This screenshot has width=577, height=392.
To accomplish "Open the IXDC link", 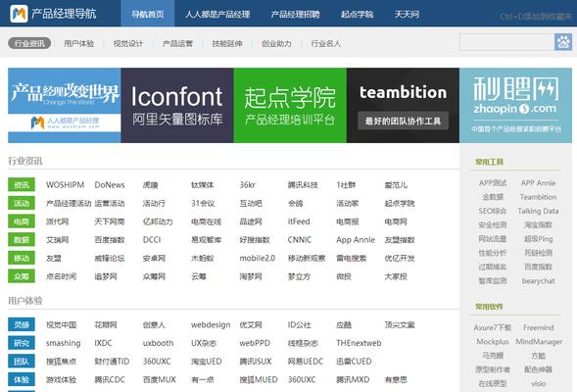I will 104,343.
